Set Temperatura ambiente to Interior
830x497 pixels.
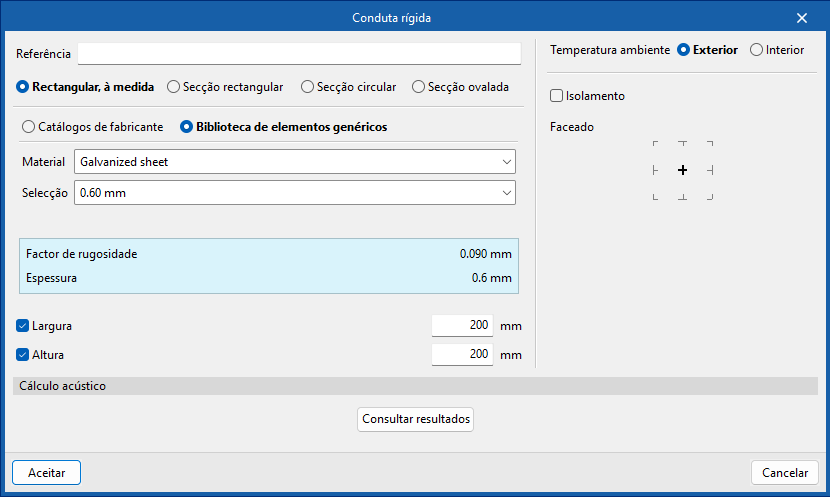pyautogui.click(x=756, y=50)
